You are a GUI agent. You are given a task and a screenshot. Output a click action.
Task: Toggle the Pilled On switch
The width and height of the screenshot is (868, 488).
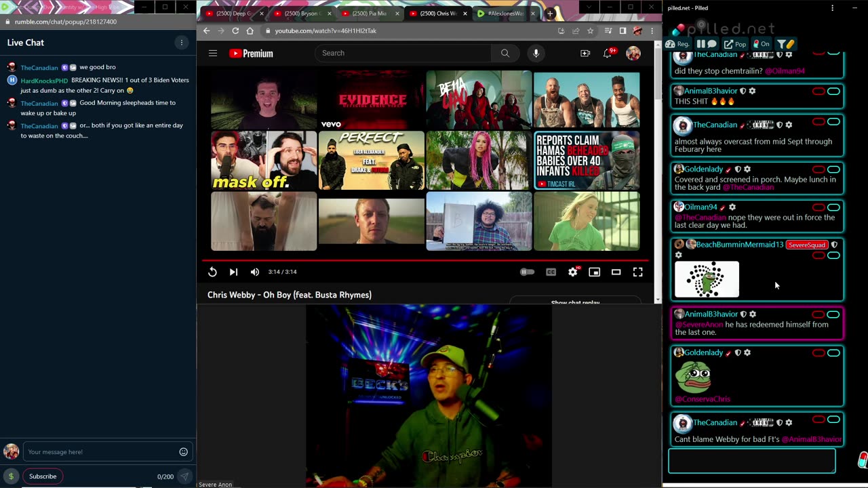tap(762, 44)
